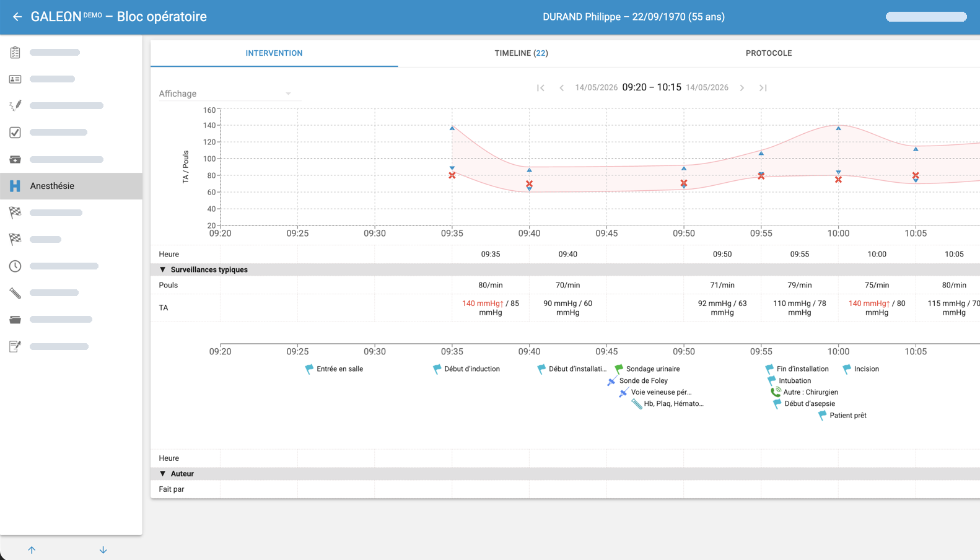This screenshot has width=980, height=560.
Task: Open the clipboard checklist sidebar icon
Action: [x=15, y=53]
